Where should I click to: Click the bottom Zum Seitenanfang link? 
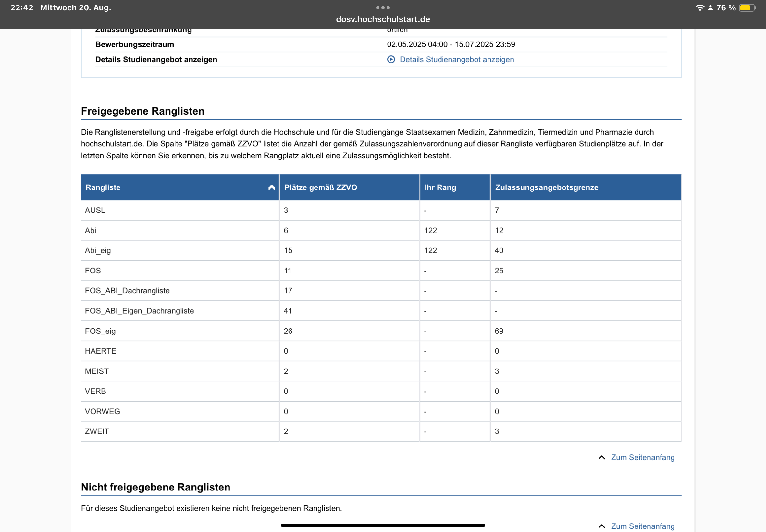click(643, 526)
